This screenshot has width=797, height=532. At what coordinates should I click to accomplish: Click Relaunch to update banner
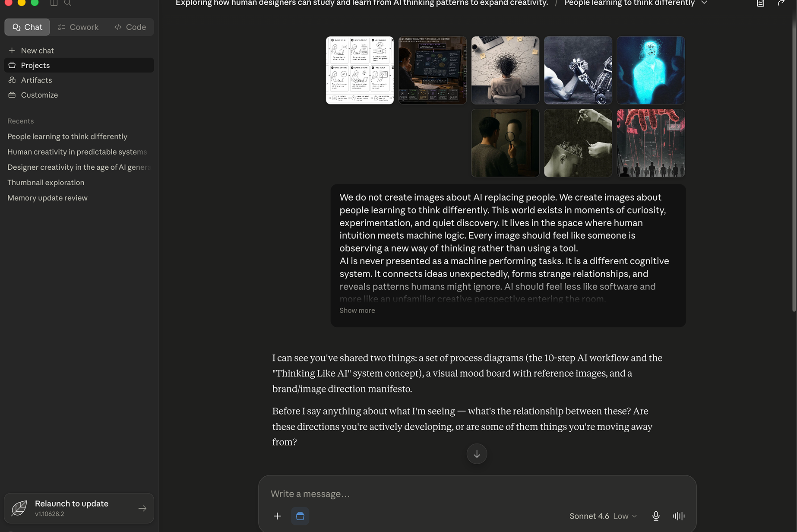click(79, 508)
